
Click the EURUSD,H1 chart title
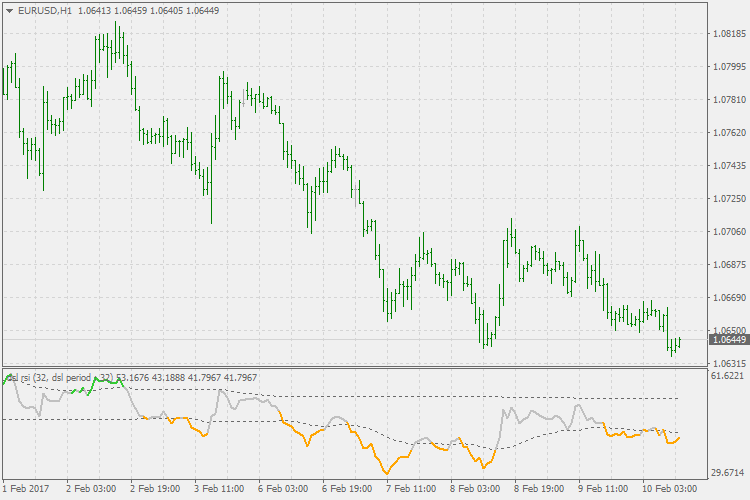(45, 10)
